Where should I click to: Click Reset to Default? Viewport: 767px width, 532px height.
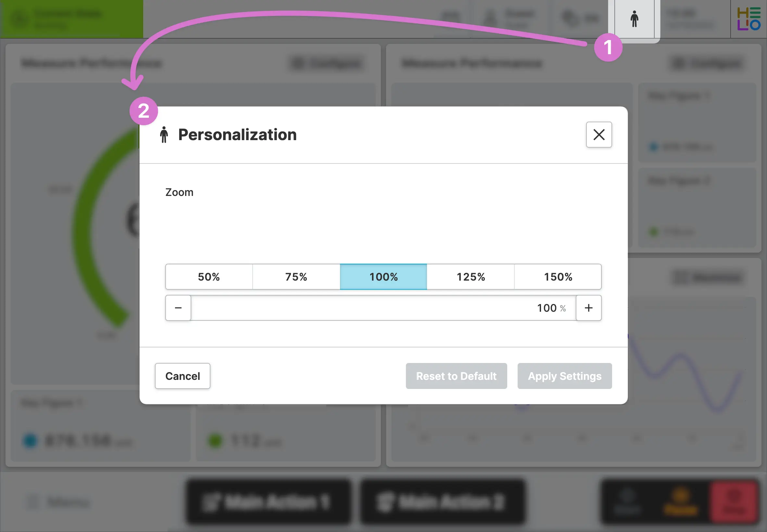click(456, 376)
